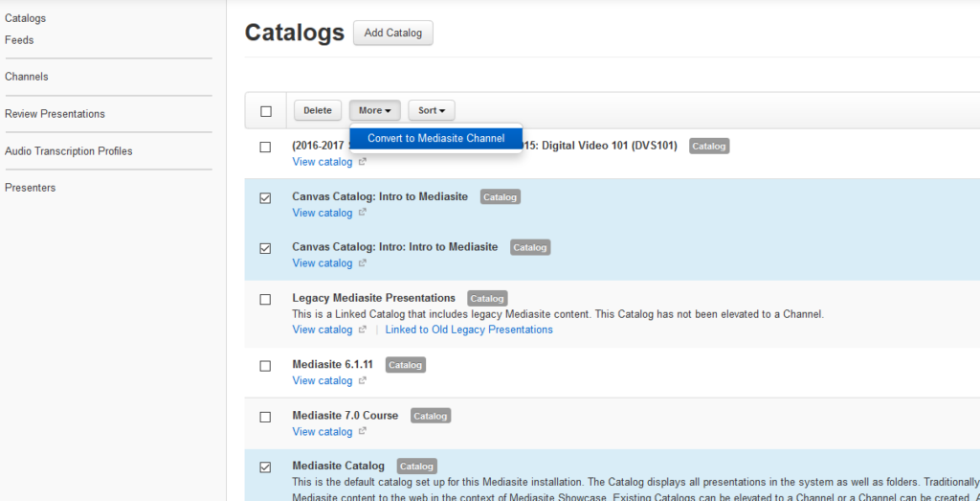Click the Catalog badge beside Legacy Mediasite Presentations
Image resolution: width=980 pixels, height=501 pixels.
pyautogui.click(x=487, y=298)
